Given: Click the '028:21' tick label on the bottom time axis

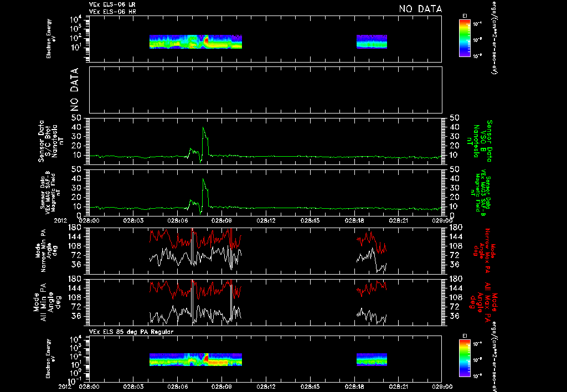Looking at the screenshot, I should click(x=399, y=387).
